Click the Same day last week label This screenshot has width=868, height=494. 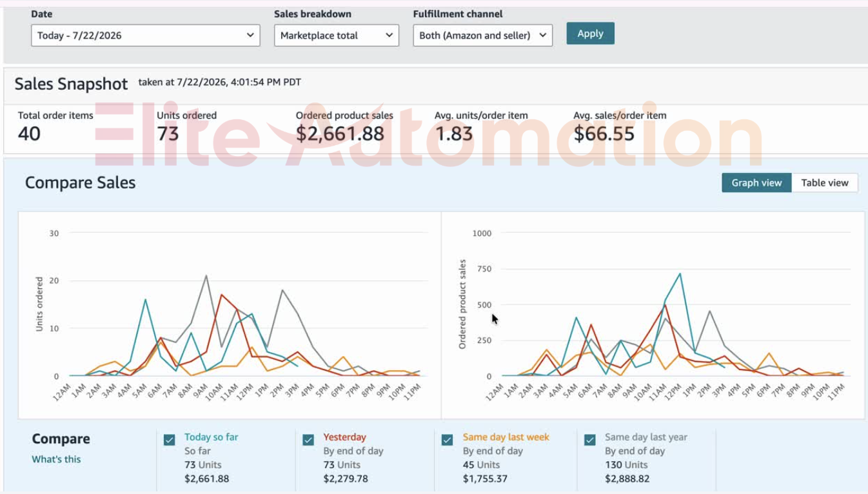pos(506,437)
